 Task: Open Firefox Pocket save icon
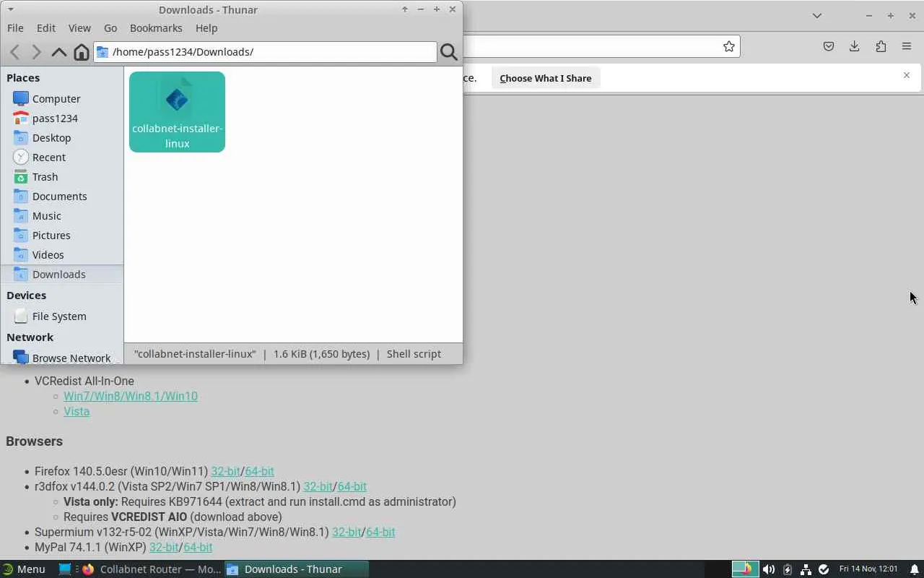(829, 46)
